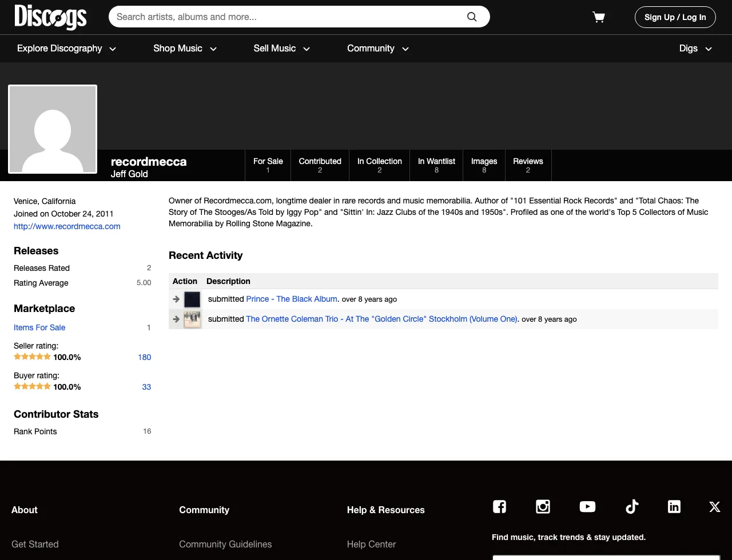Open Discogs YouTube icon
This screenshot has height=560, width=732.
[x=587, y=506]
